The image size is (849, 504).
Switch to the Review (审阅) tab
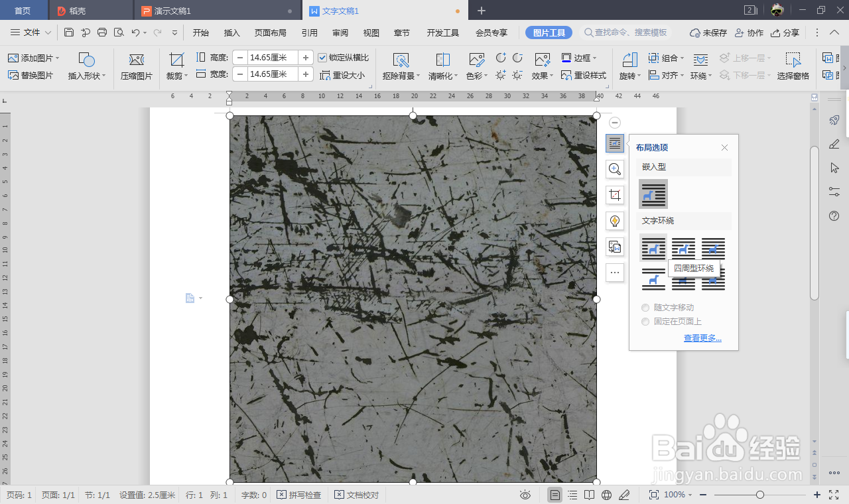click(x=340, y=32)
